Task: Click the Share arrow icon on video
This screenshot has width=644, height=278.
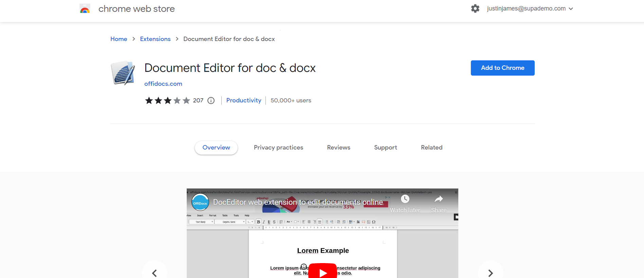Action: click(x=439, y=199)
